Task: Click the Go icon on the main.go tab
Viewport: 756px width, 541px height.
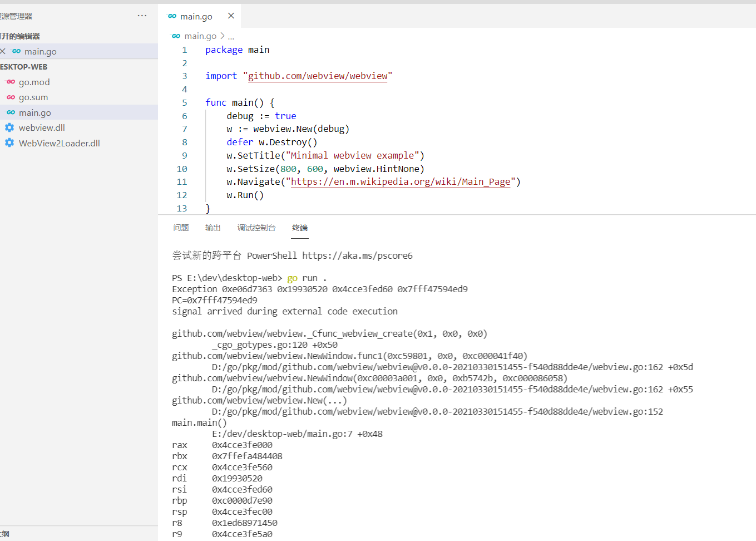Action: (171, 16)
